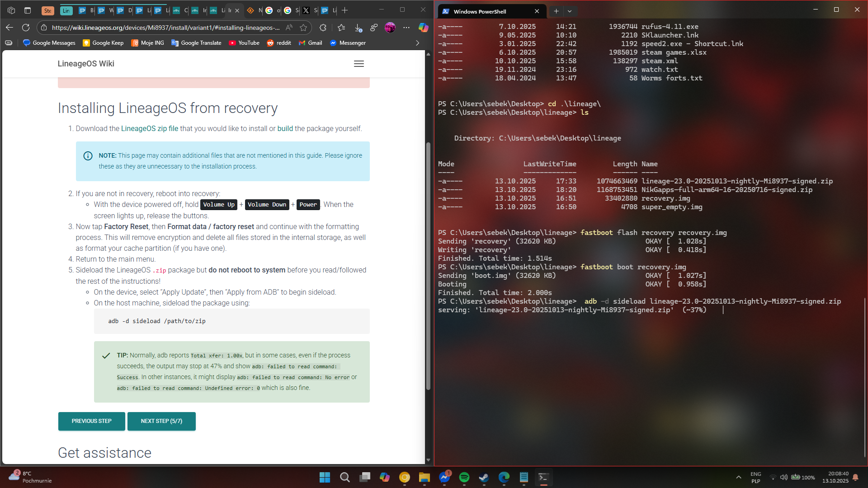Image resolution: width=868 pixels, height=488 pixels.
Task: Expand PowerShell new tab dropdown arrow
Action: coord(570,11)
